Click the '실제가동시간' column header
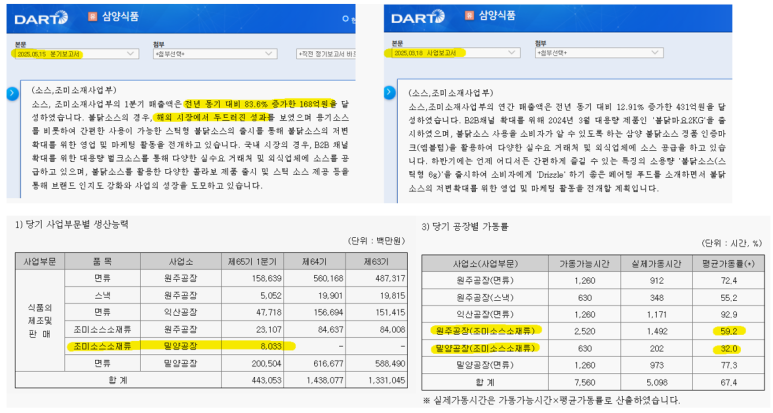This screenshot has height=413, width=773. click(656, 264)
